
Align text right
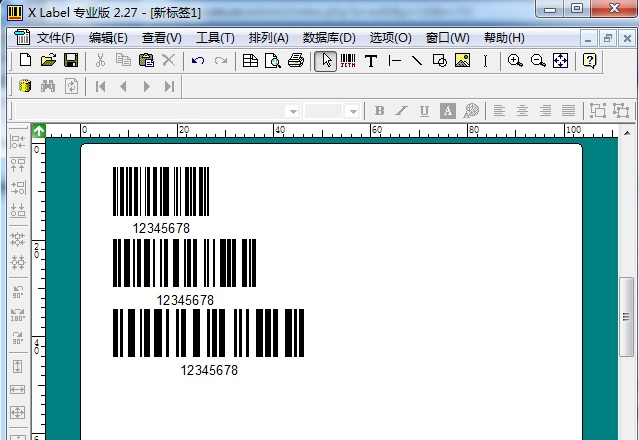click(x=545, y=110)
